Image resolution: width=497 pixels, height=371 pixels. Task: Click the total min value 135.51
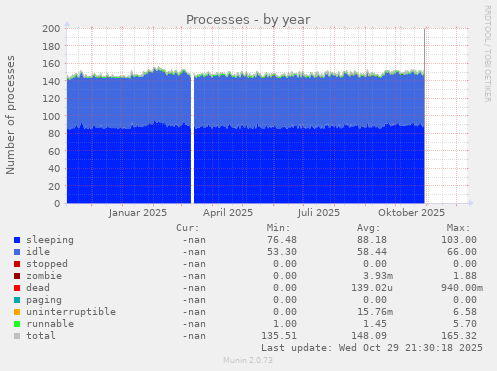[x=279, y=336]
